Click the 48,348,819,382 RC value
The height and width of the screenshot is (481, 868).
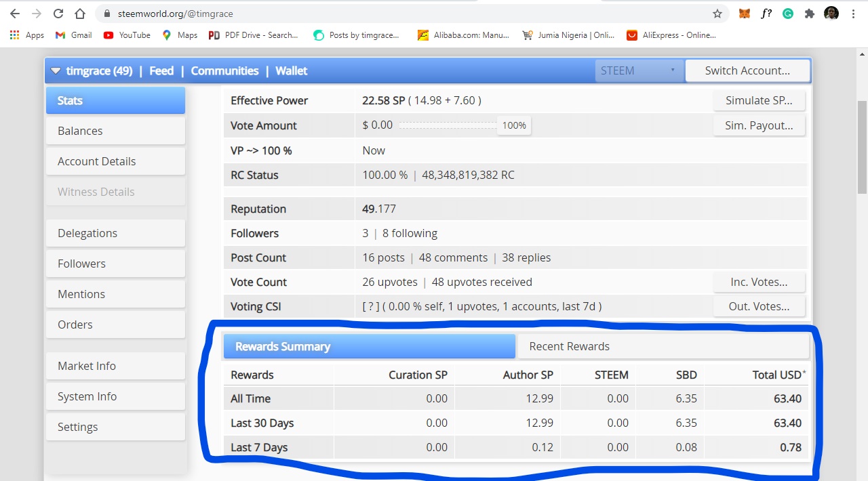tap(468, 175)
